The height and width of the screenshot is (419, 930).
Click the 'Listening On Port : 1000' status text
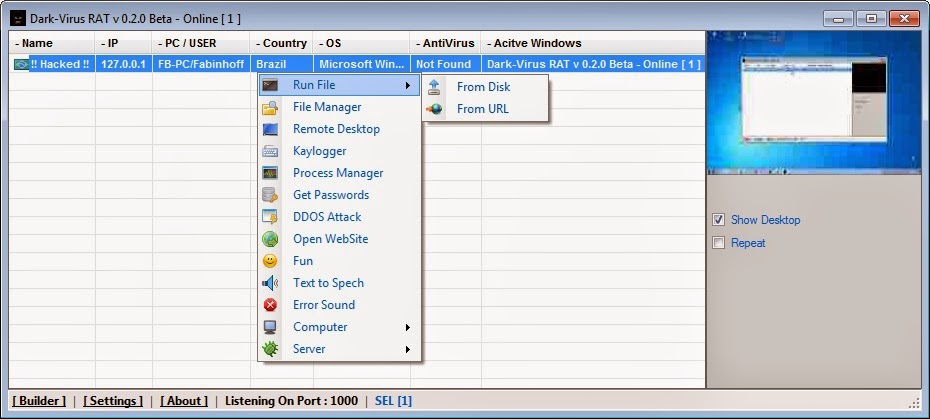coord(291,401)
